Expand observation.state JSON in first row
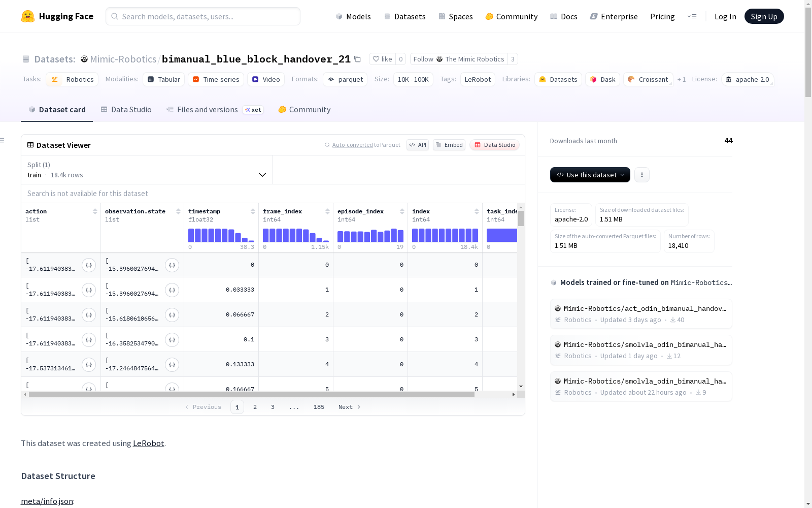This screenshot has width=812, height=508. click(x=172, y=265)
